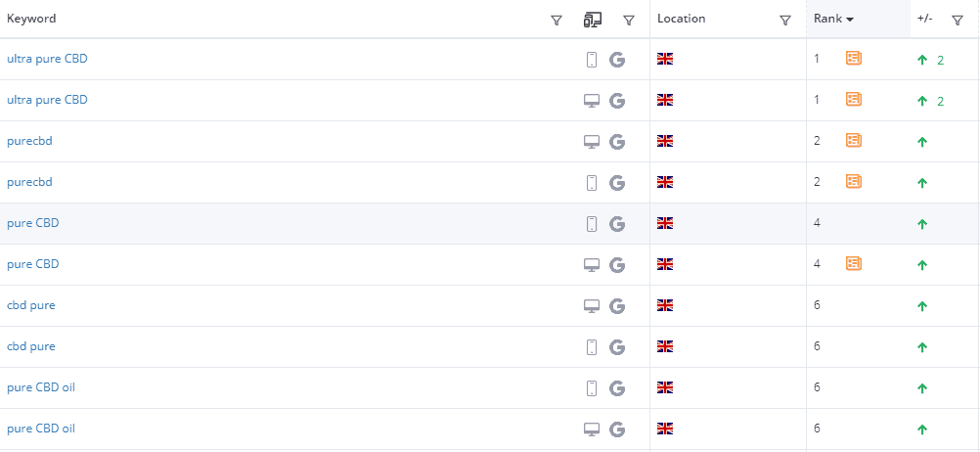Click the desktop monitor icon for cbd pure
The height and width of the screenshot is (452, 980).
(x=592, y=305)
